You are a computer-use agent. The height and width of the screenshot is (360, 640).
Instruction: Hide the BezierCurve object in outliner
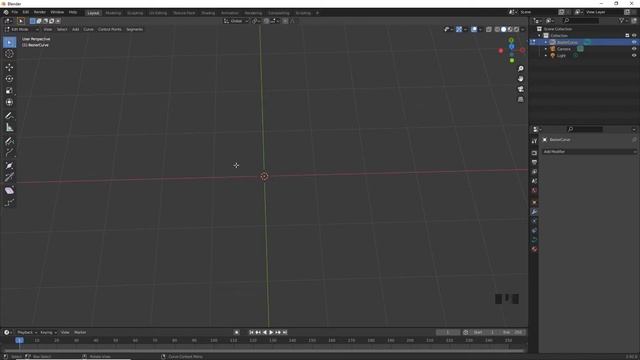point(634,42)
